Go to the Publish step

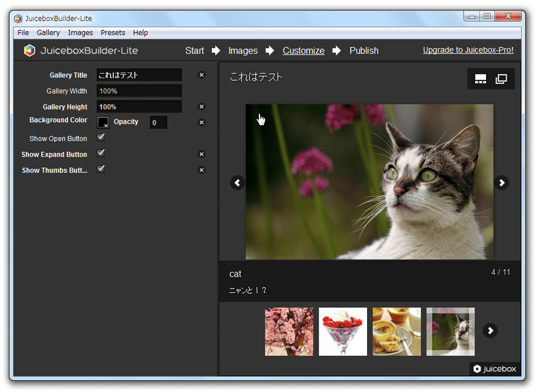tap(364, 51)
